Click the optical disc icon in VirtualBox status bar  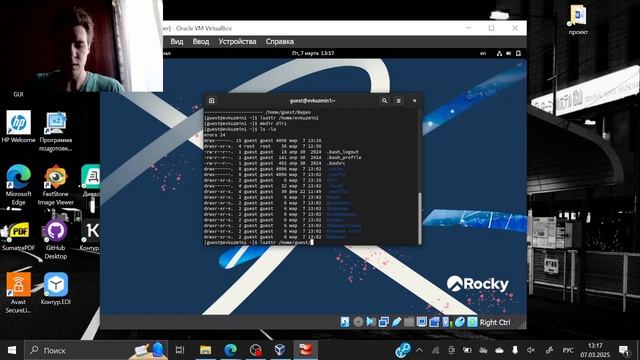tap(358, 322)
